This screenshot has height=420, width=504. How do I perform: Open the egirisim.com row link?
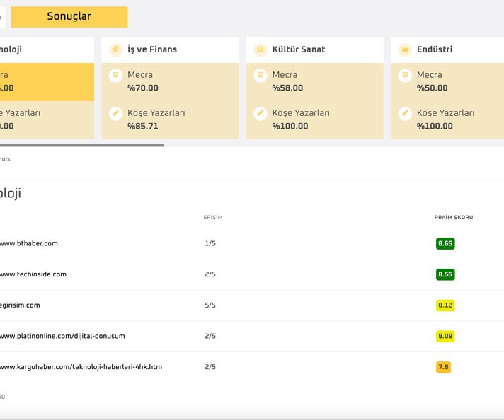click(20, 305)
